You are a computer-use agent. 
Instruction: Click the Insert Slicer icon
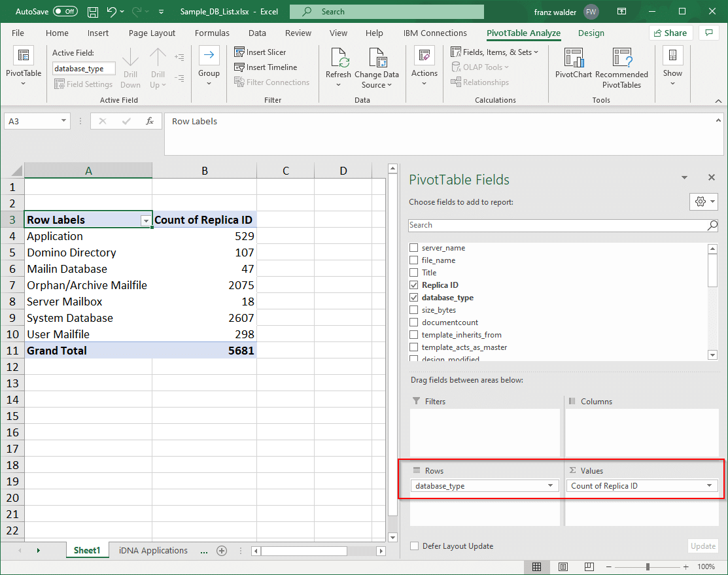[239, 52]
